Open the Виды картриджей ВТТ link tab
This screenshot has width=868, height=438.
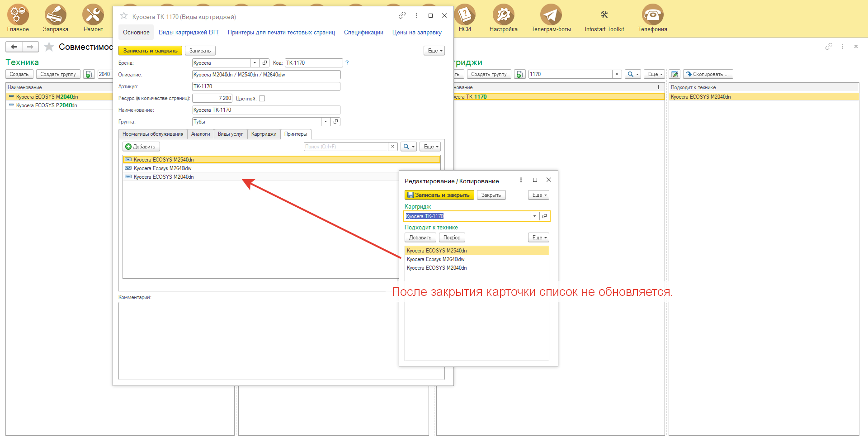click(189, 33)
